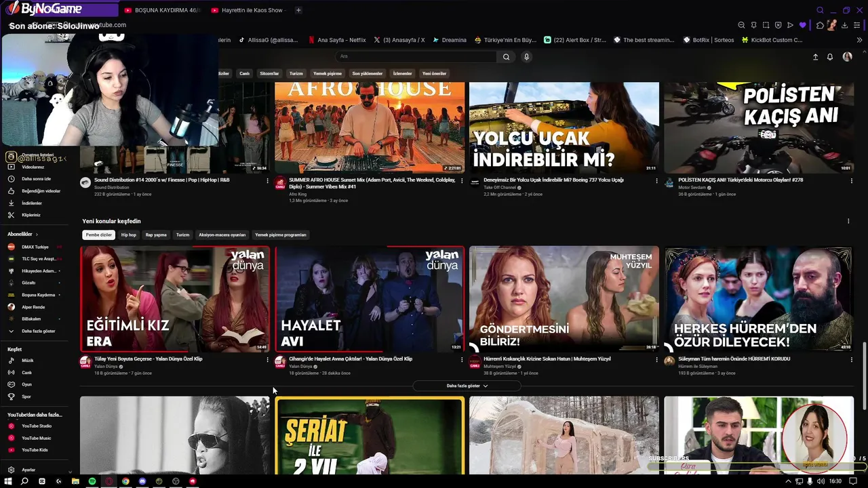Open YouTube Kids in sidebar
Image resolution: width=868 pixels, height=488 pixels.
36,450
